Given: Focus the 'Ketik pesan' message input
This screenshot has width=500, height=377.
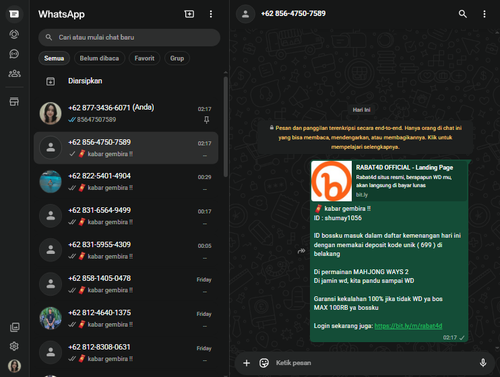Looking at the screenshot, I should click(x=373, y=363).
